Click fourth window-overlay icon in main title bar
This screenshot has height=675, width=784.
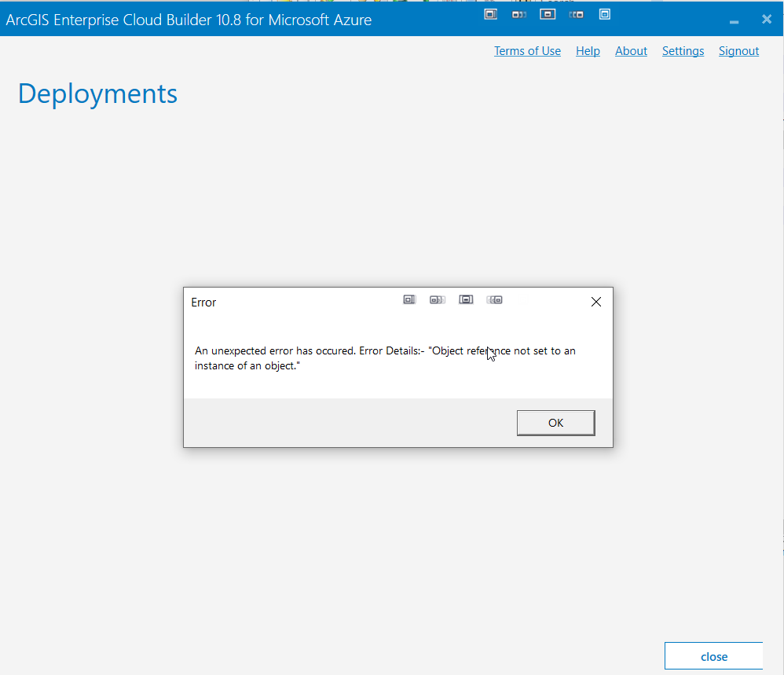coord(576,14)
